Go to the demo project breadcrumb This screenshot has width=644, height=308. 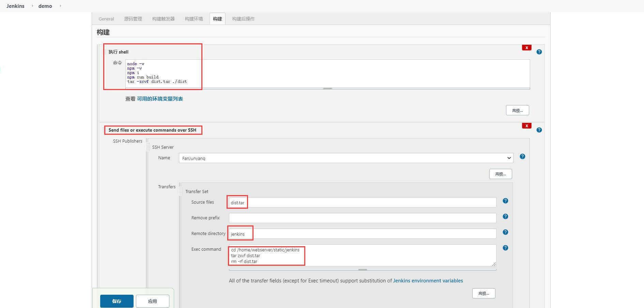pos(45,6)
